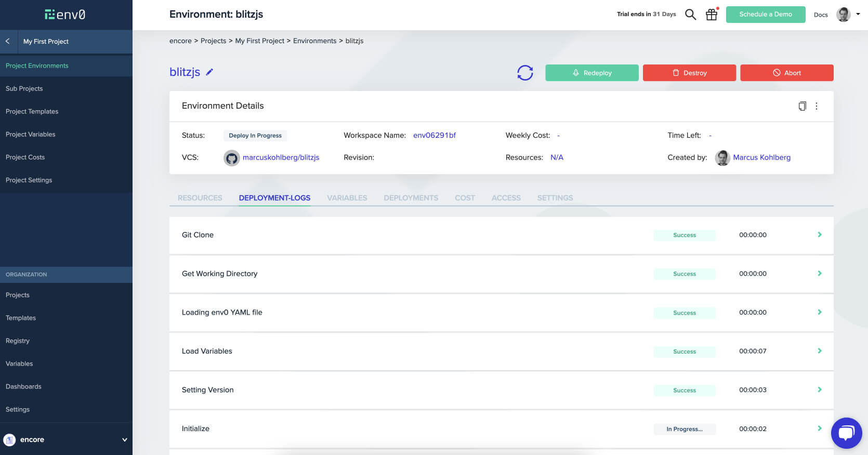The width and height of the screenshot is (868, 455).
Task: Abort the running deployment
Action: [x=787, y=73]
